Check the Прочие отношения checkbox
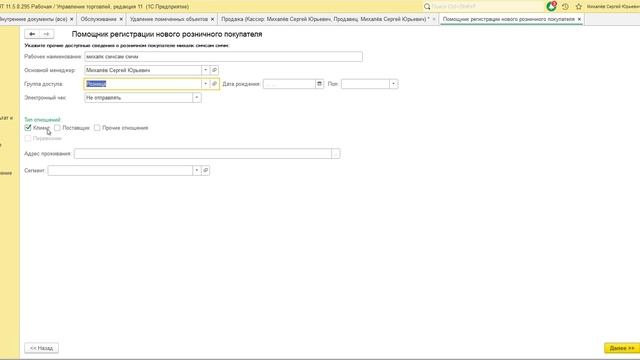 coord(97,128)
